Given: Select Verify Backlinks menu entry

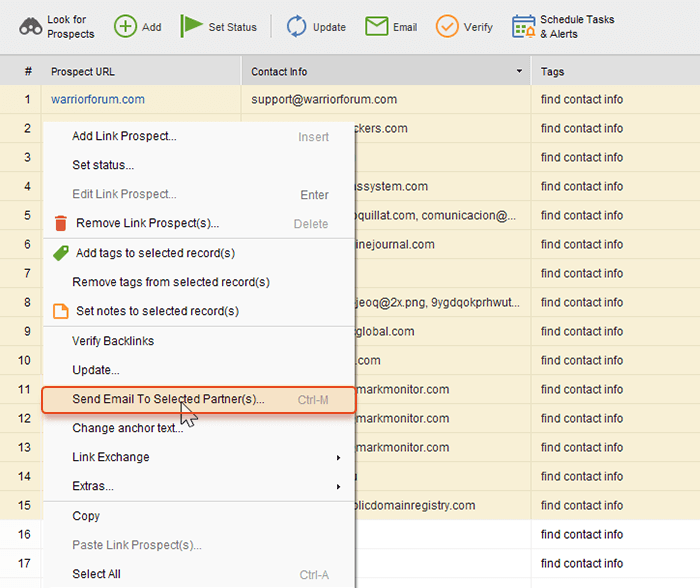Looking at the screenshot, I should 199,341.
